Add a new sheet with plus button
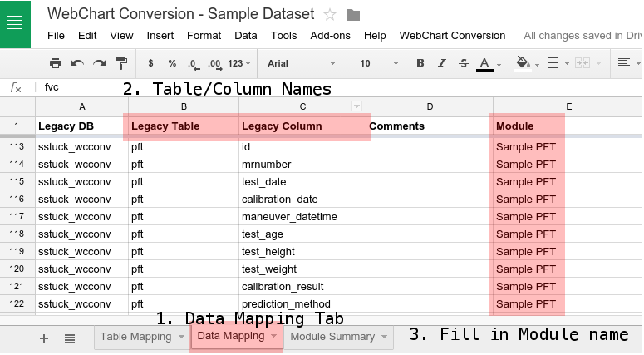Image resolution: width=644 pixels, height=355 pixels. [x=44, y=338]
